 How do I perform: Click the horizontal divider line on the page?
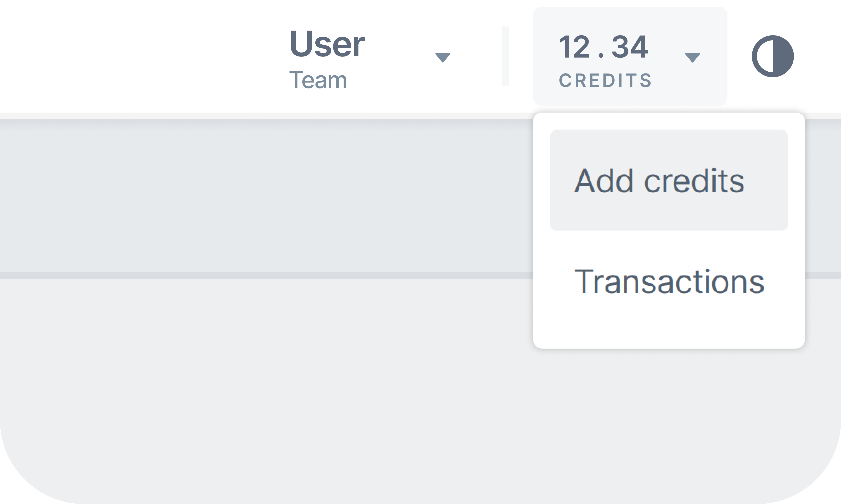point(267,276)
